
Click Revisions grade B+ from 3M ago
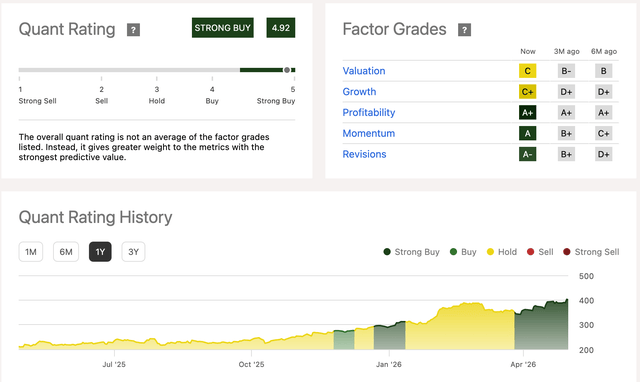566,154
